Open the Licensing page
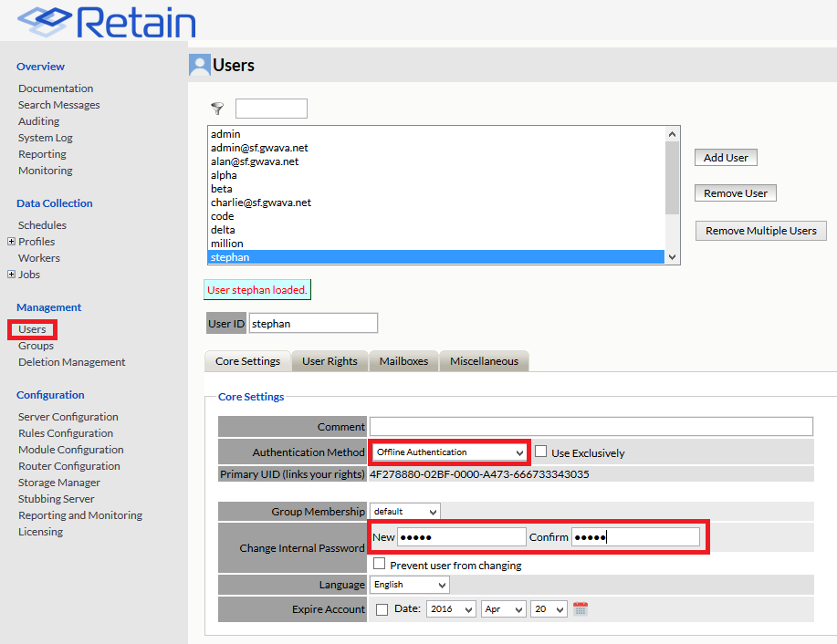 tap(40, 532)
